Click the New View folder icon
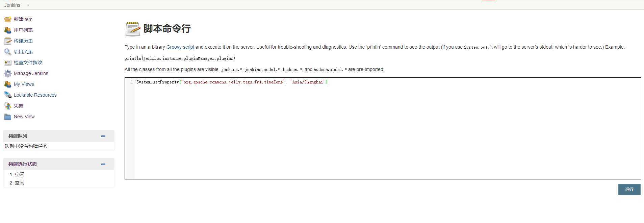Viewport: 644px width, 223px height. click(7, 117)
